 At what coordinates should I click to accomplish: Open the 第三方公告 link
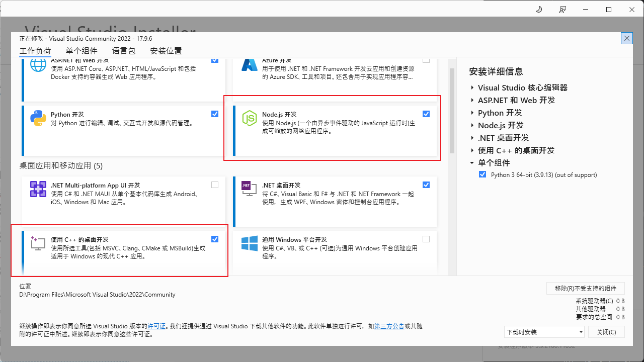point(389,326)
